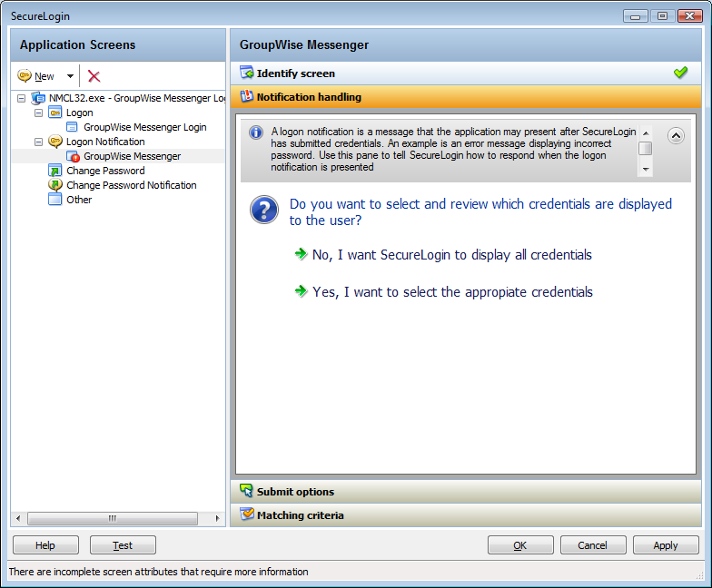Image resolution: width=712 pixels, height=588 pixels.
Task: Click the blue question mark icon
Action: 263,210
